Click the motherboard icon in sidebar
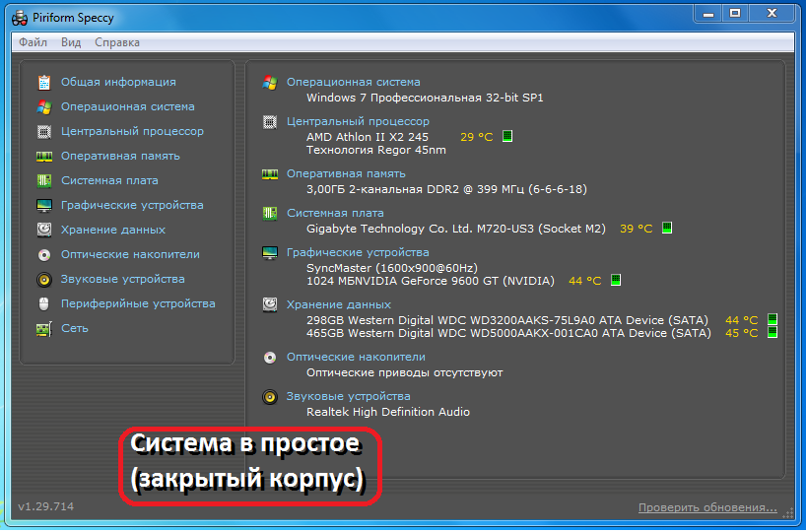This screenshot has height=532, width=806. (44, 181)
